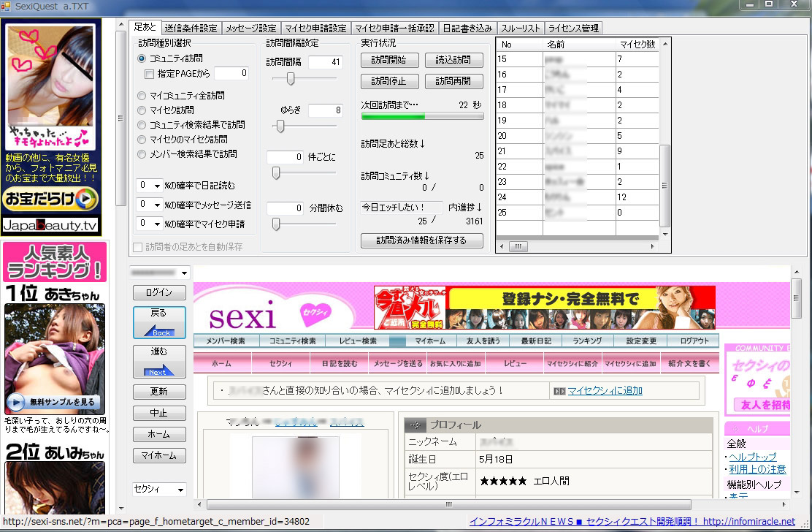812x532 pixels.
Task: Click the マイセク数 column header
Action: click(637, 45)
